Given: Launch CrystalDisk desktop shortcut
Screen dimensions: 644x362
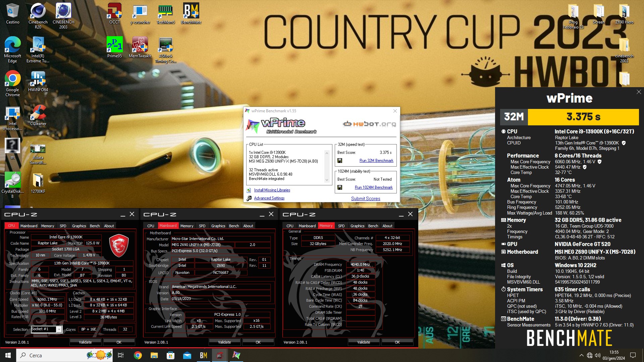Looking at the screenshot, I should [x=12, y=185].
